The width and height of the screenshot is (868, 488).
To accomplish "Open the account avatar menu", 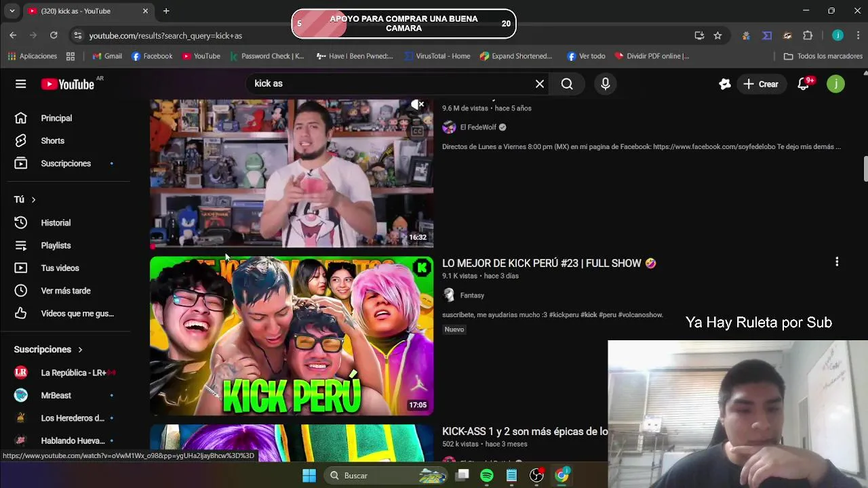I will click(835, 84).
